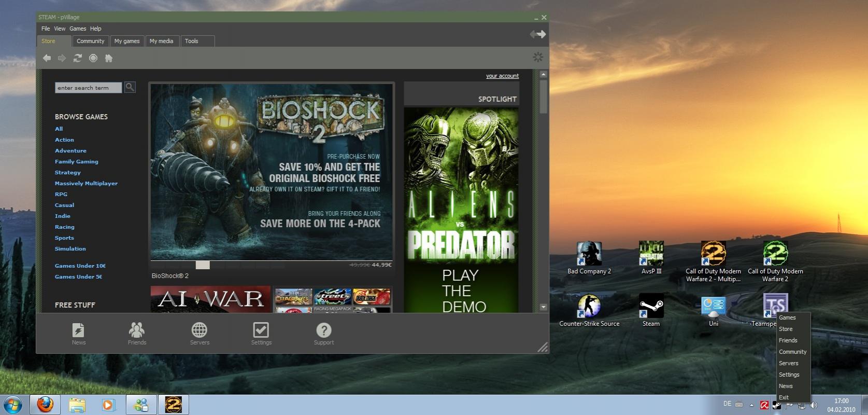Viewport: 868px width, 415px height.
Task: Click the stop loading circle icon
Action: click(x=93, y=58)
